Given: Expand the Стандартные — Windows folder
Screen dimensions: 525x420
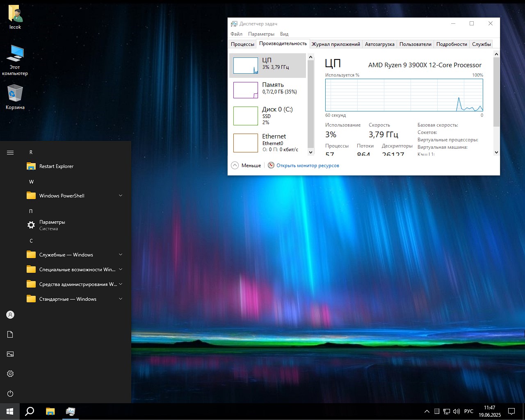Looking at the screenshot, I should (x=121, y=299).
